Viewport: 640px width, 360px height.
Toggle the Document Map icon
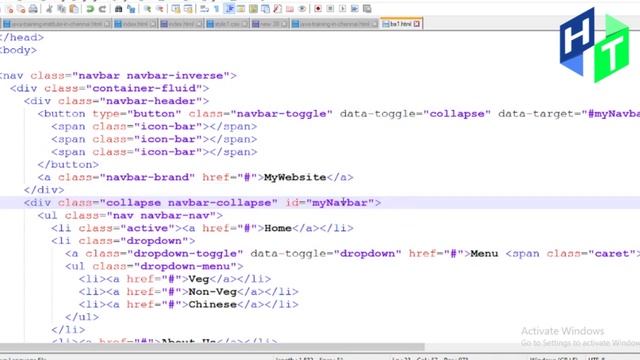point(253,9)
